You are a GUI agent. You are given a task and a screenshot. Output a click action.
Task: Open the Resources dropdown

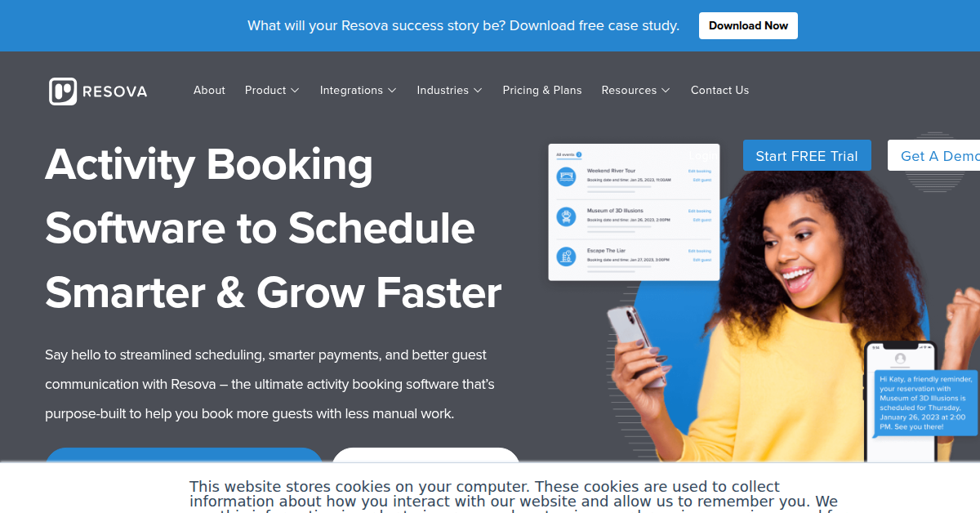tap(635, 91)
